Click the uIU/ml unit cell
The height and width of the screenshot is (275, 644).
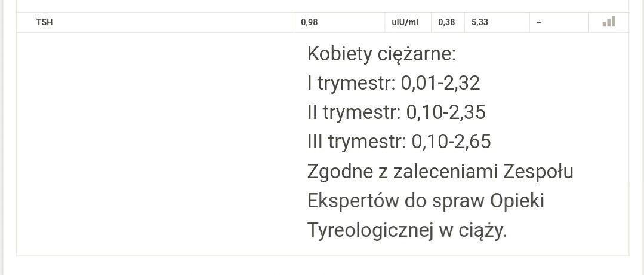point(405,23)
